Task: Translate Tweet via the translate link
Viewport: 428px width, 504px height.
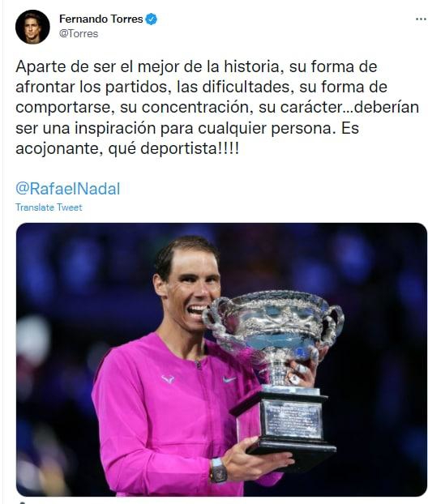Action: (x=49, y=207)
